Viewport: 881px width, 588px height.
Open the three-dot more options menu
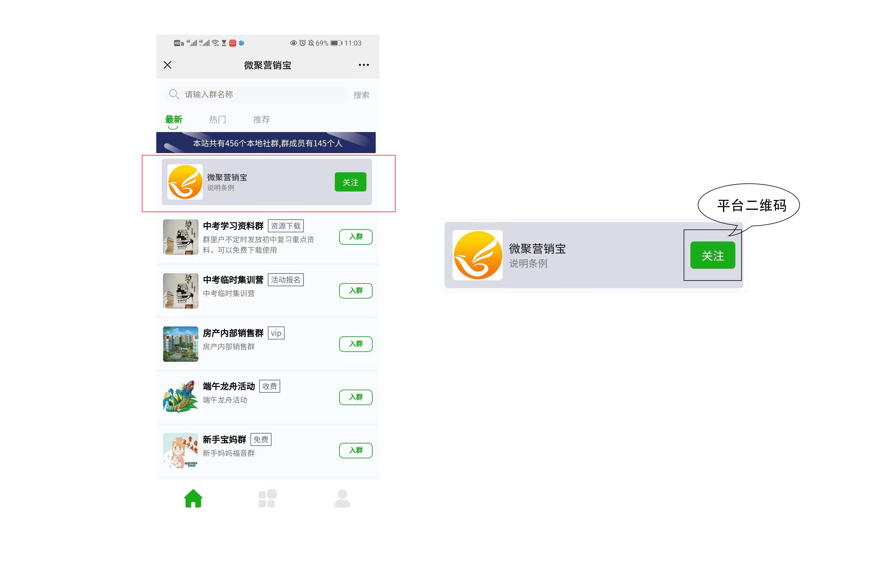(364, 65)
